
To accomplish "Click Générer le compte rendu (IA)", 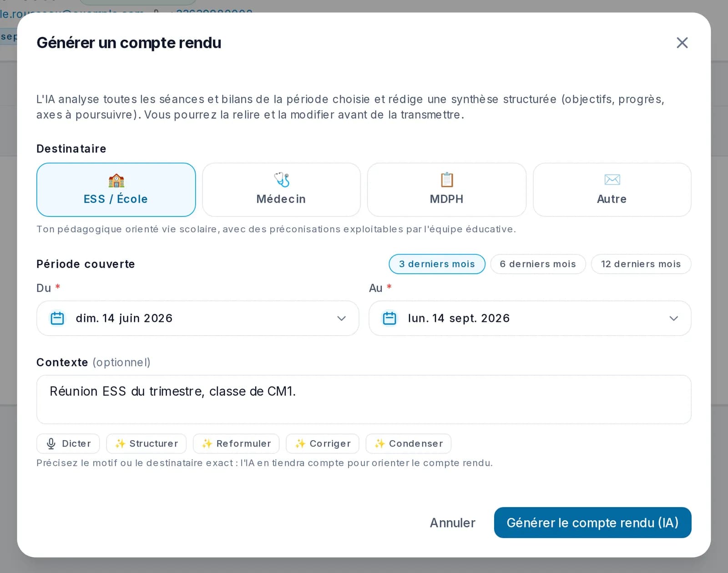I will (592, 523).
